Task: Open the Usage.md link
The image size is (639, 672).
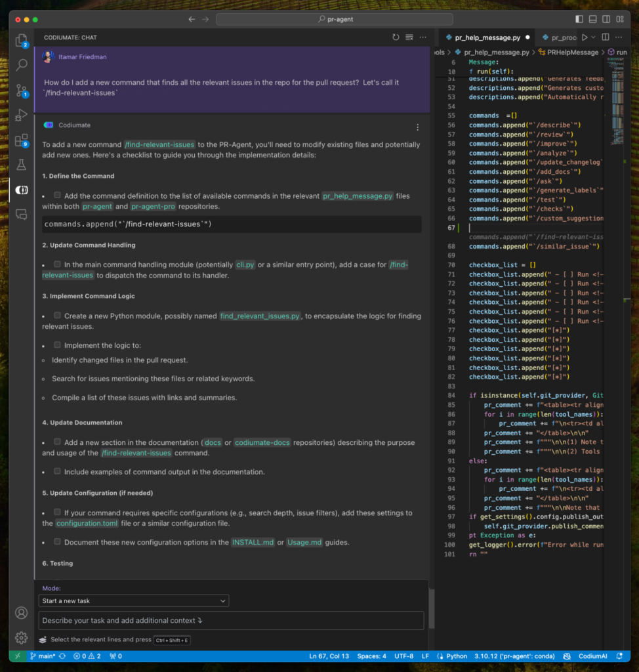Action: pyautogui.click(x=304, y=543)
